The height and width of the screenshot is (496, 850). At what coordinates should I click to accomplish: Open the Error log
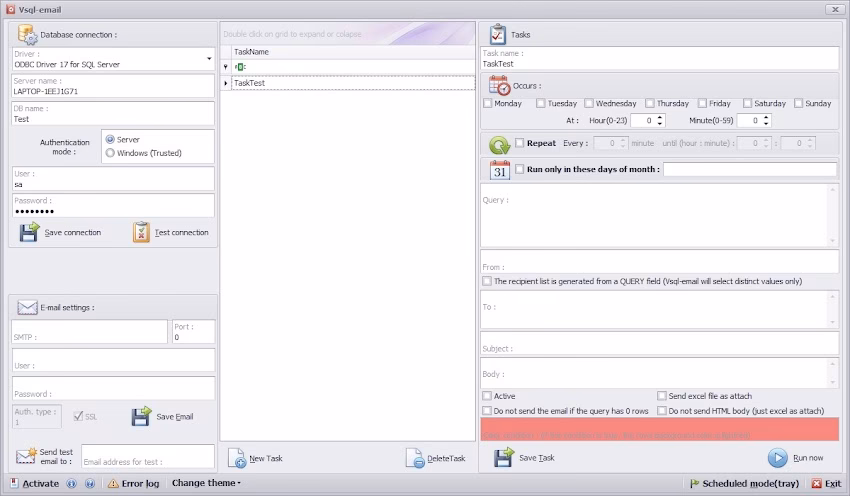(132, 484)
